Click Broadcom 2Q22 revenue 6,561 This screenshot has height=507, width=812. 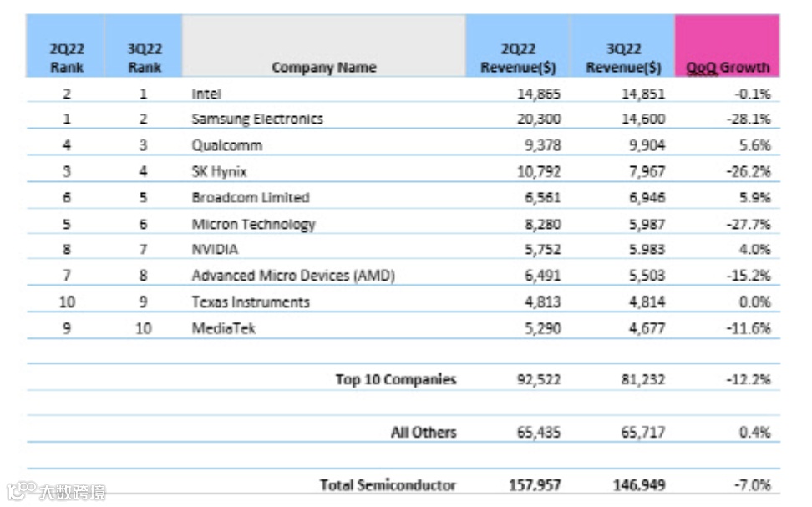click(543, 197)
